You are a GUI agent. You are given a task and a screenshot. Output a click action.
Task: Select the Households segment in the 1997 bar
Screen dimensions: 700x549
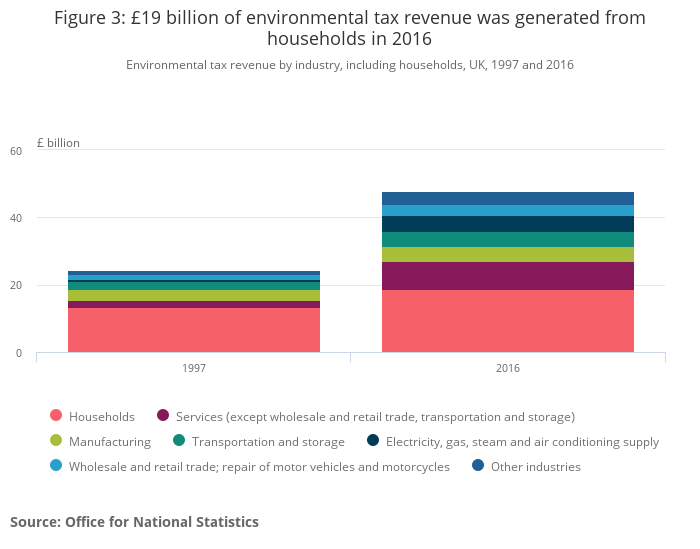(194, 330)
